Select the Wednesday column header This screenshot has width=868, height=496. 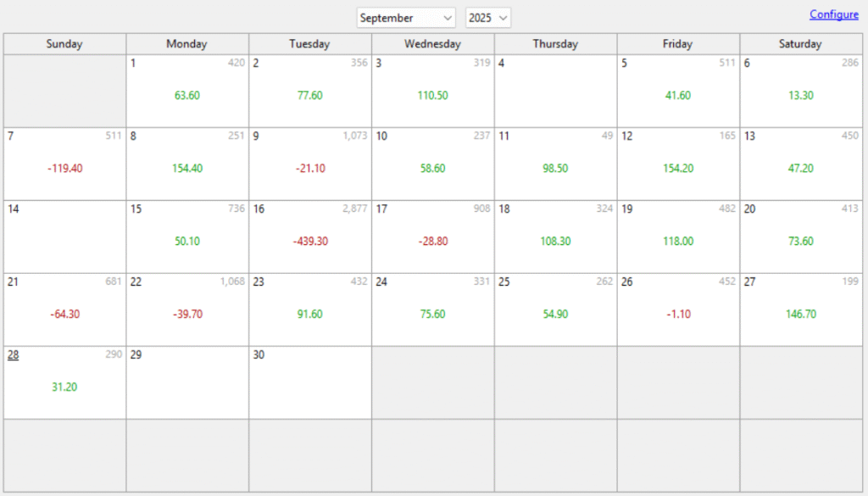tap(432, 44)
